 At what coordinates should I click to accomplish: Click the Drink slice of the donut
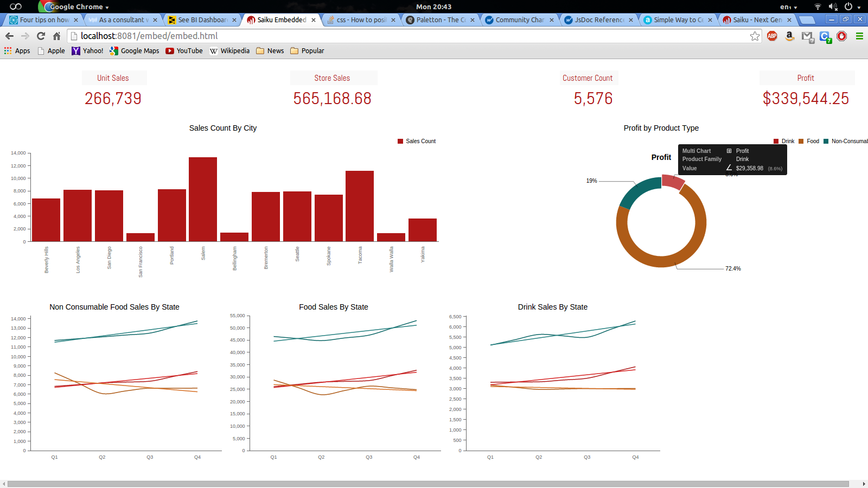pyautogui.click(x=673, y=182)
